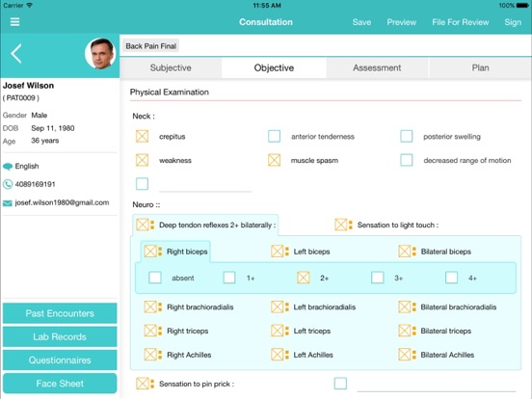This screenshot has width=532, height=399.
Task: Switch to the Subjective tab
Action: (171, 67)
